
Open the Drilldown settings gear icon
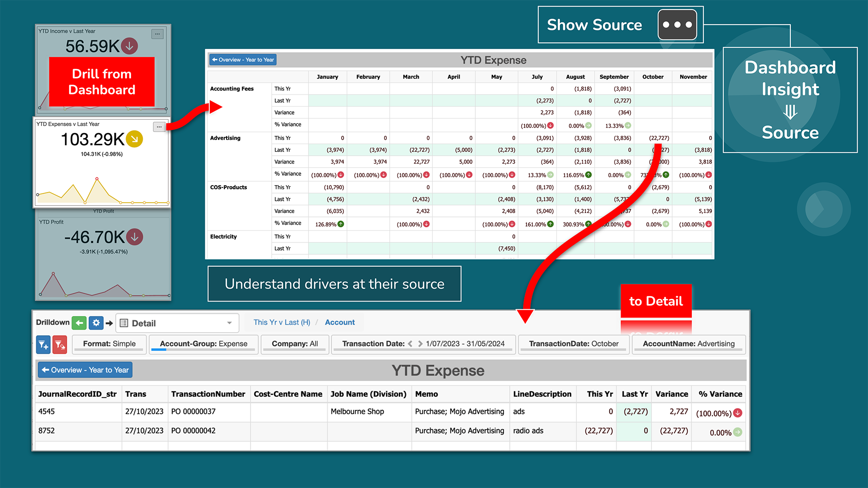pyautogui.click(x=95, y=323)
